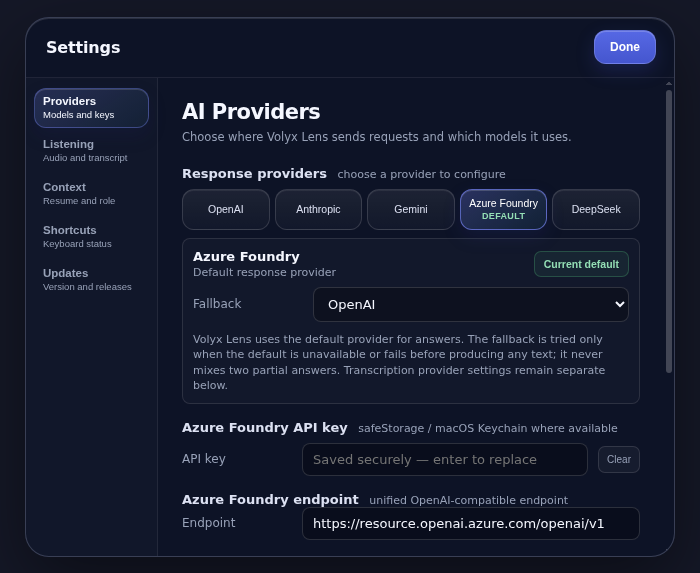Click 'choose a provider to configure' hint
Screen dimensions: 700x573
[x=421, y=174]
